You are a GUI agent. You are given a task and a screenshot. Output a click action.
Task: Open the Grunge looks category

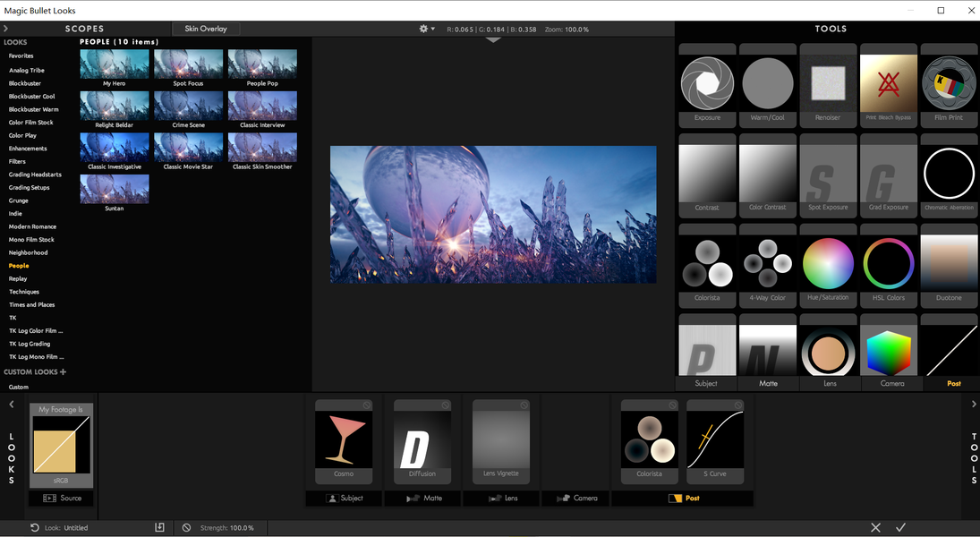[x=18, y=200]
